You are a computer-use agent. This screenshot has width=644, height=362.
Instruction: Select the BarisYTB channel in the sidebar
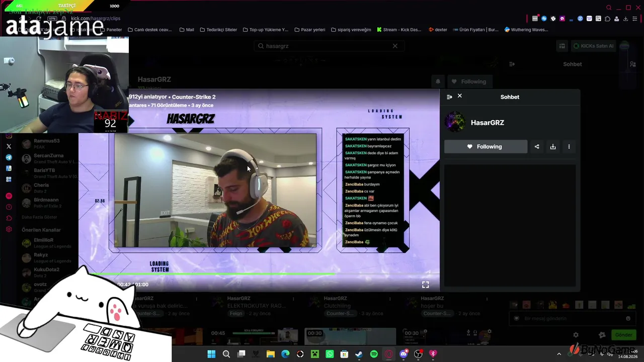(x=49, y=173)
